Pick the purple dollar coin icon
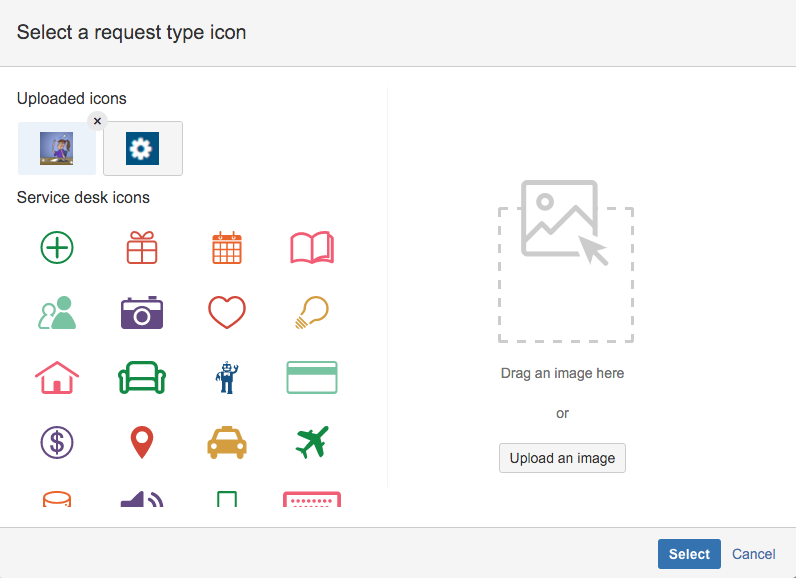Image resolution: width=796 pixels, height=578 pixels. pos(57,441)
